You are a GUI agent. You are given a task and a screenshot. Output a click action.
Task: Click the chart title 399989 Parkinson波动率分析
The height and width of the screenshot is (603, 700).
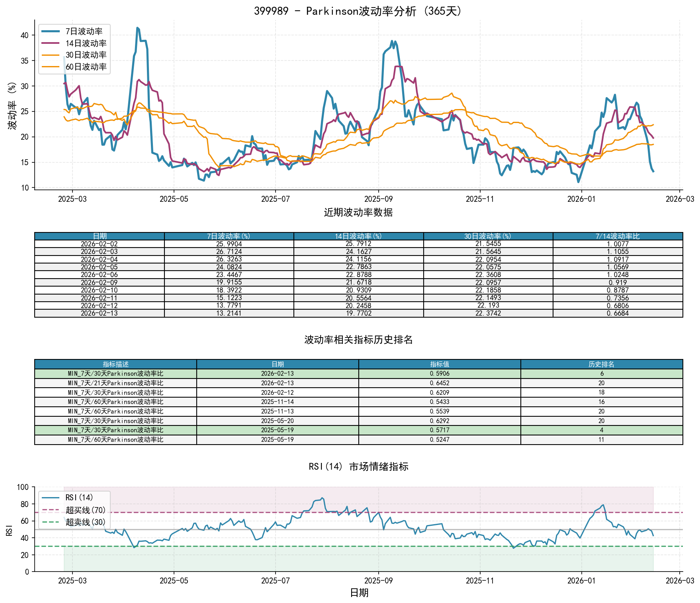pos(358,11)
